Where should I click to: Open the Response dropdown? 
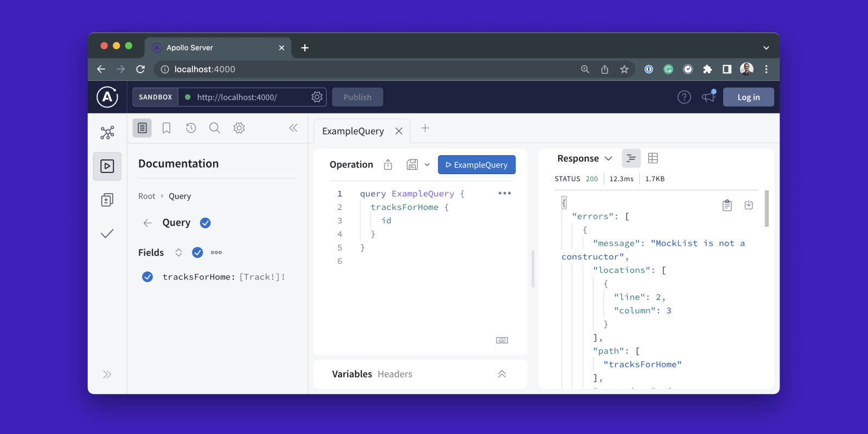585,158
